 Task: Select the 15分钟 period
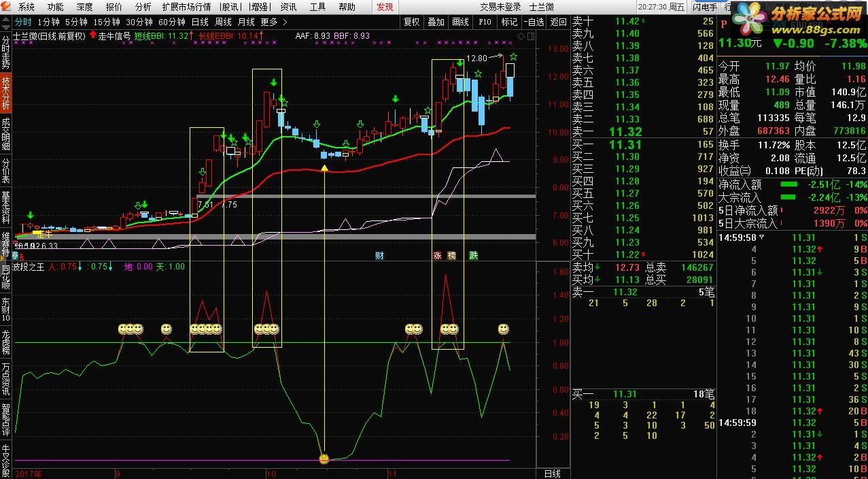[x=106, y=22]
